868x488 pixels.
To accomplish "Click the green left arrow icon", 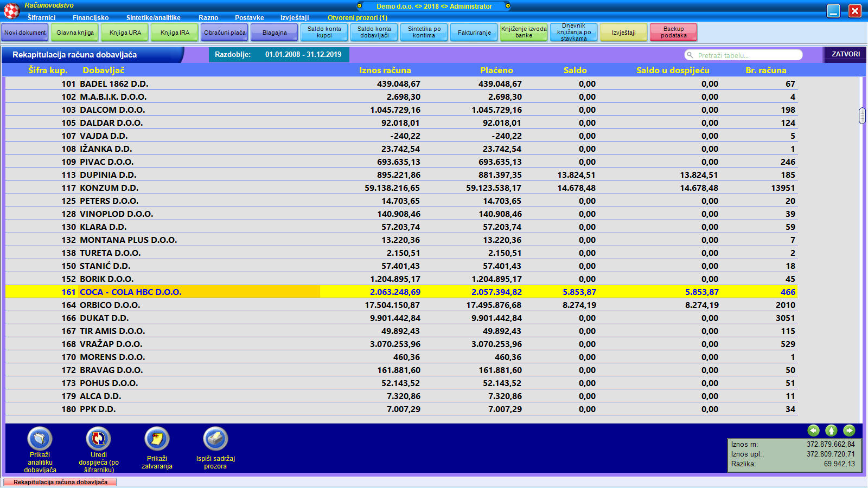I will click(x=813, y=431).
